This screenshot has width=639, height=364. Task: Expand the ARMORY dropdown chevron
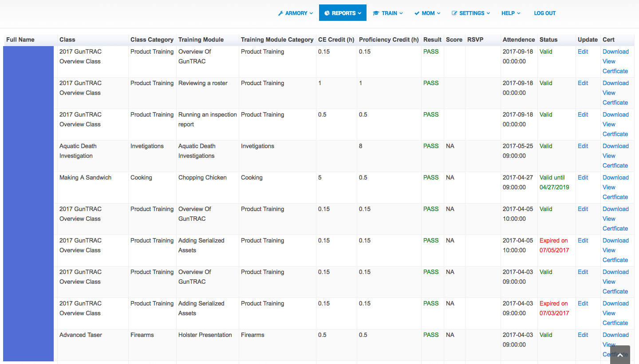tap(311, 13)
